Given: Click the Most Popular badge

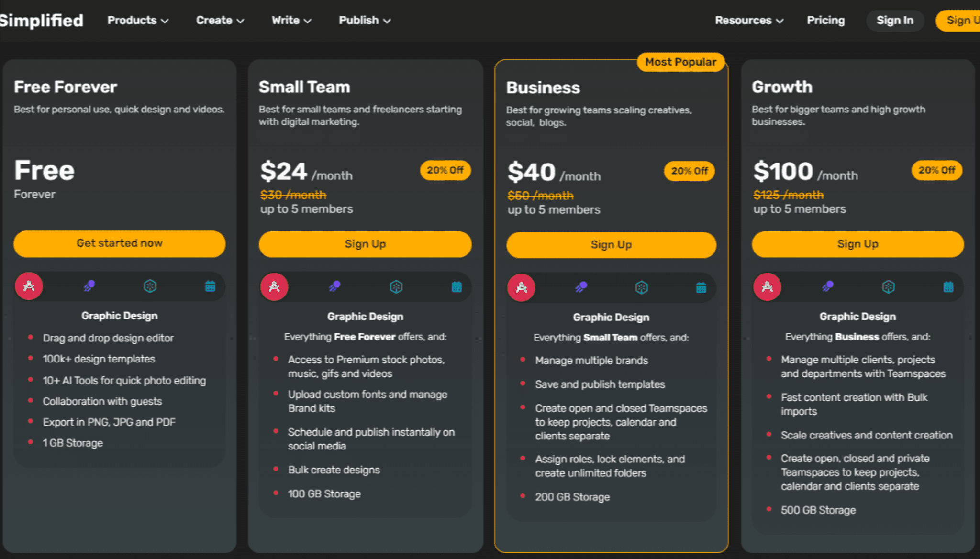Looking at the screenshot, I should coord(680,62).
